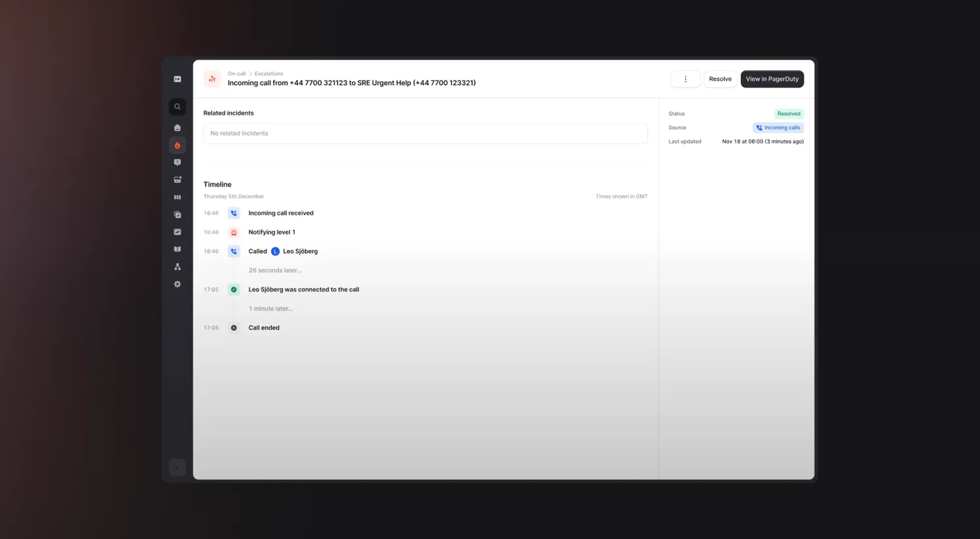980x539 pixels.
Task: Click the Call ended timeline entry
Action: pyautogui.click(x=264, y=328)
